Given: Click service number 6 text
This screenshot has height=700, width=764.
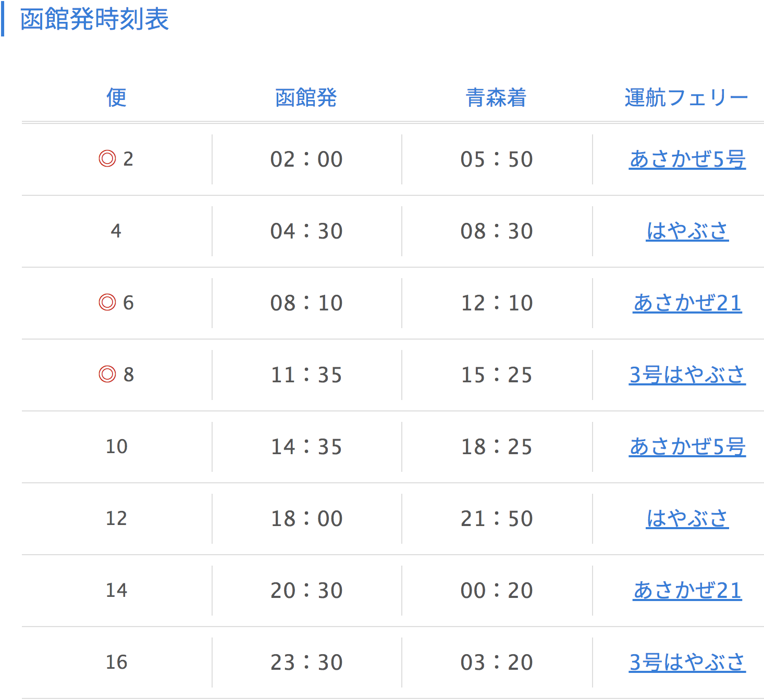Looking at the screenshot, I should coord(128,303).
